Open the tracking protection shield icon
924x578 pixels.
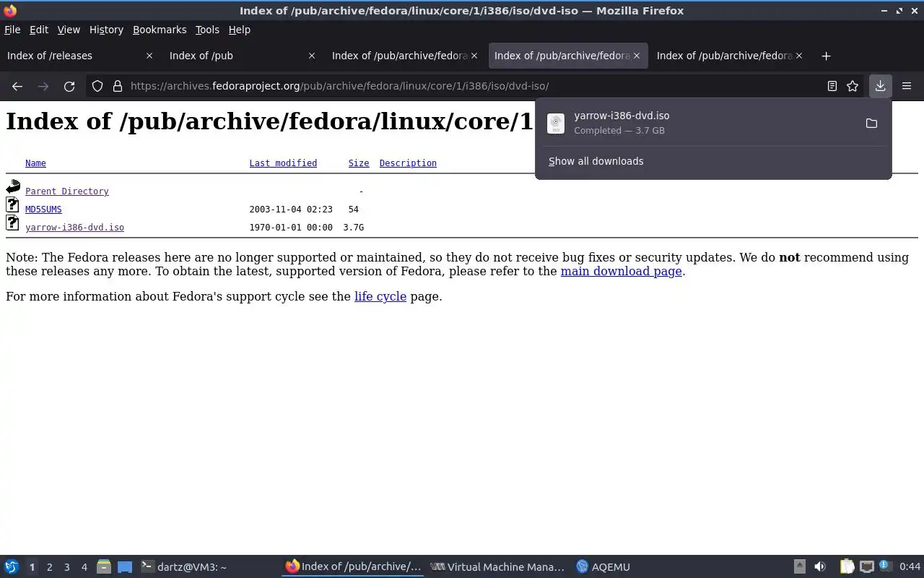pyautogui.click(x=97, y=86)
